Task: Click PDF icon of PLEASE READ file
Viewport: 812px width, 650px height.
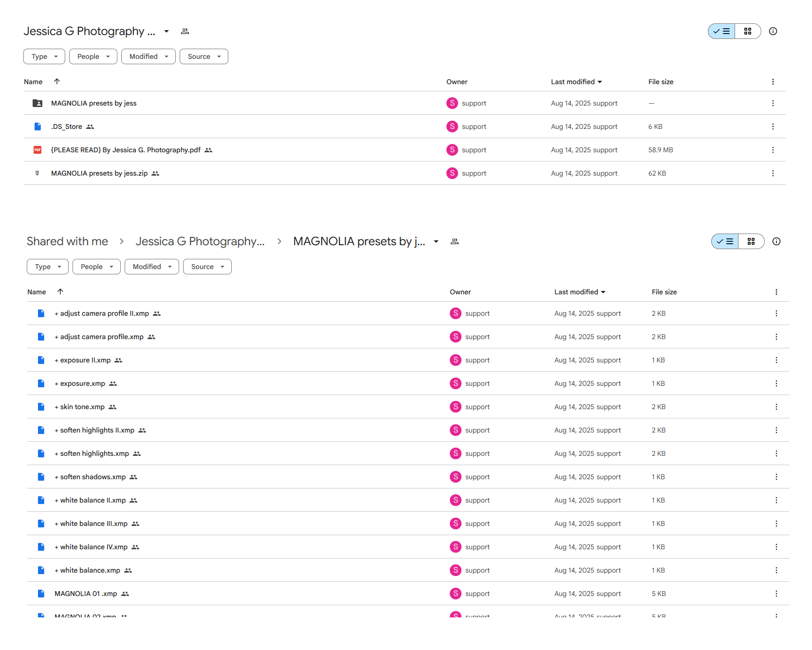Action: pos(37,150)
